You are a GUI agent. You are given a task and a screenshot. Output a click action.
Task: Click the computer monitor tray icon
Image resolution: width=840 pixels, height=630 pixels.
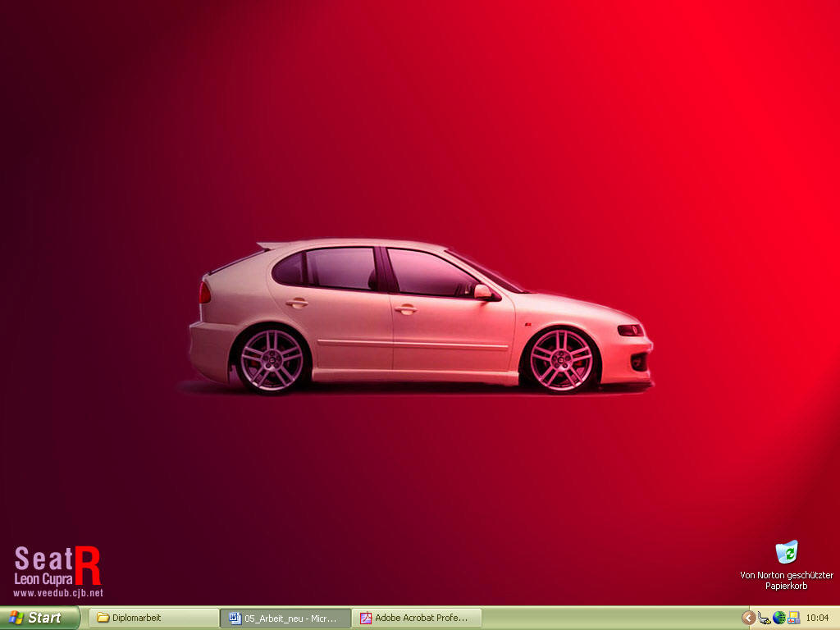pyautogui.click(x=793, y=619)
